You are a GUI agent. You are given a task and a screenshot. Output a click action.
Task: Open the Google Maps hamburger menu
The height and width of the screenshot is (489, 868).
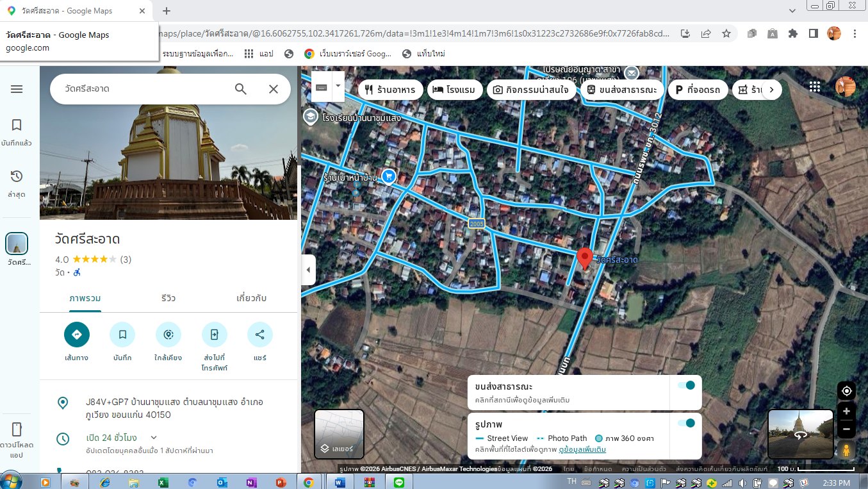click(17, 89)
